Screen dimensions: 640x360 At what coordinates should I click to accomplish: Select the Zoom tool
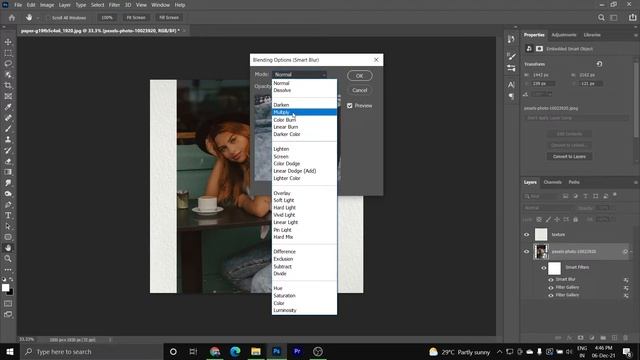[8, 258]
